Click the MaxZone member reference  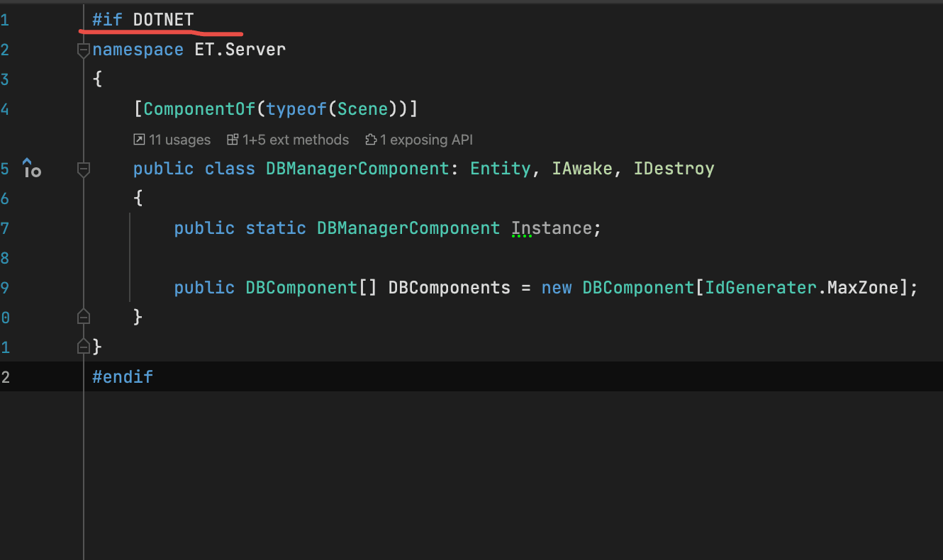coord(863,288)
